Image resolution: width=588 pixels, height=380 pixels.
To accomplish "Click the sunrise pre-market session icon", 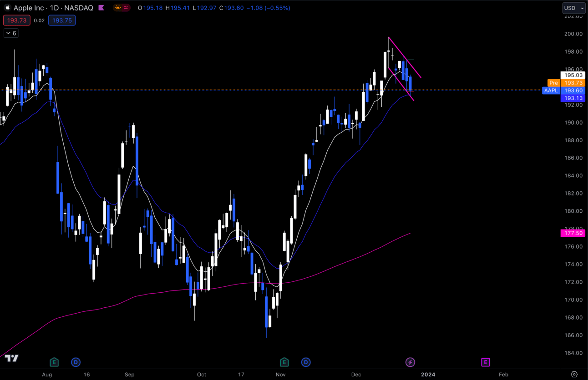I will pos(118,8).
